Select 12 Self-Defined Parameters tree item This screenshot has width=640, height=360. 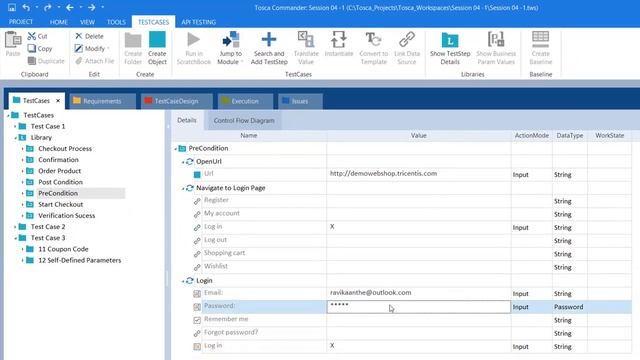80,260
